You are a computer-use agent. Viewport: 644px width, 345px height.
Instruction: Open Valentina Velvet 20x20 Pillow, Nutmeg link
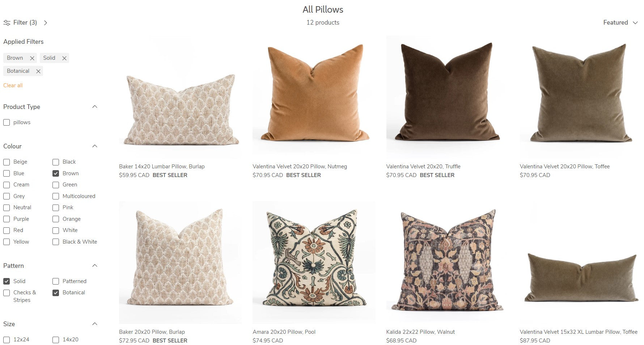click(x=300, y=167)
